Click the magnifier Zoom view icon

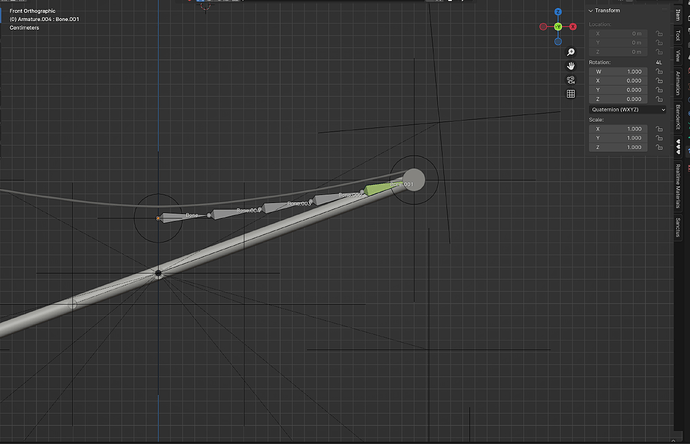(x=571, y=52)
